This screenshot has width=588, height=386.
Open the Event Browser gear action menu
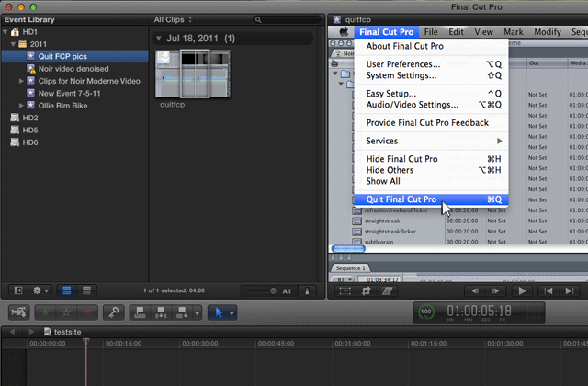point(40,290)
